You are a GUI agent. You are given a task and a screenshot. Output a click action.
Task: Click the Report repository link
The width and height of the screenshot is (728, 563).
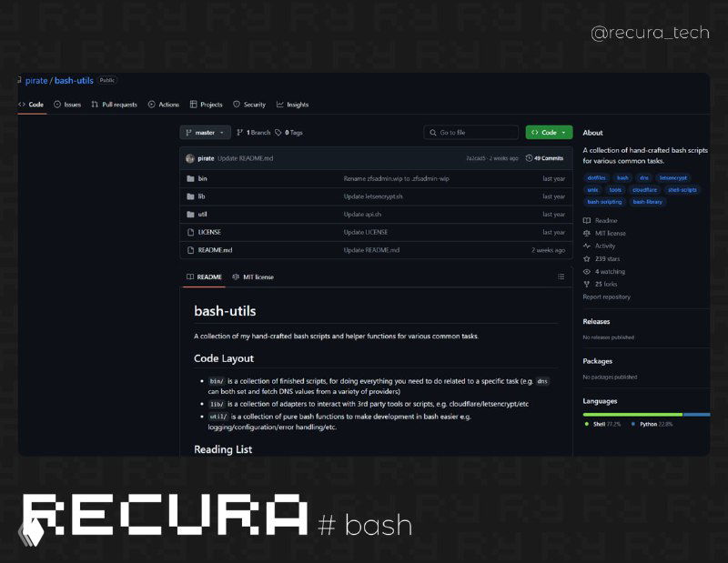pos(609,297)
